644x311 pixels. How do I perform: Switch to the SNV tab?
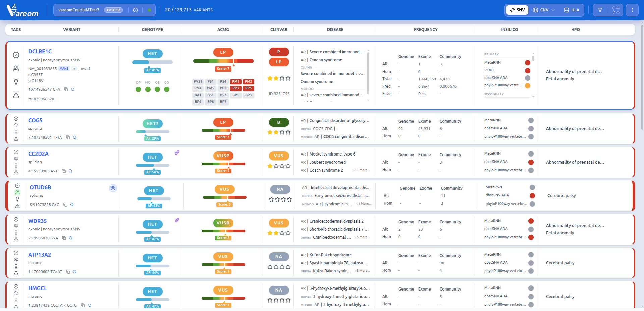coord(517,10)
